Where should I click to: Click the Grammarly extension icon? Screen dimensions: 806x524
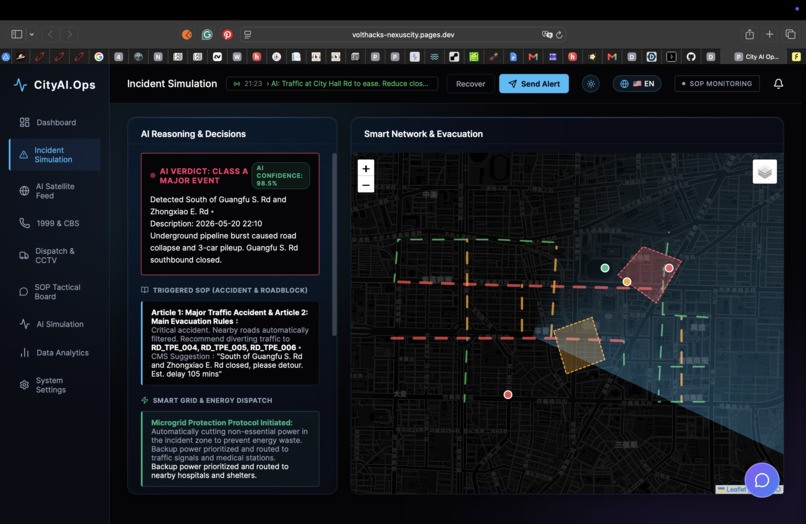(x=207, y=34)
